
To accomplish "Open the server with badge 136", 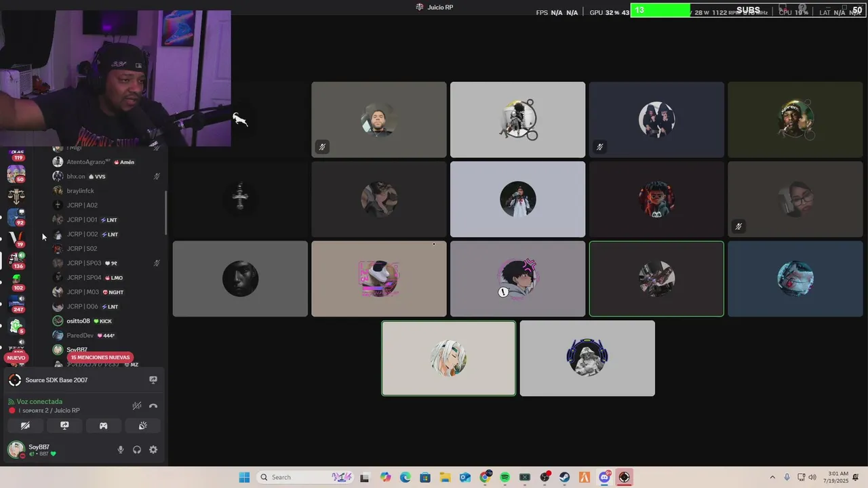I will coord(16,260).
